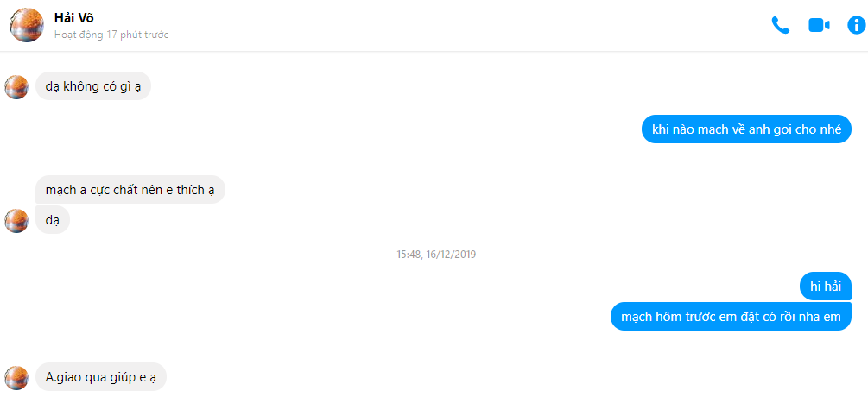Select the 'hi hải' message bubble
868x397 pixels.
tap(826, 287)
